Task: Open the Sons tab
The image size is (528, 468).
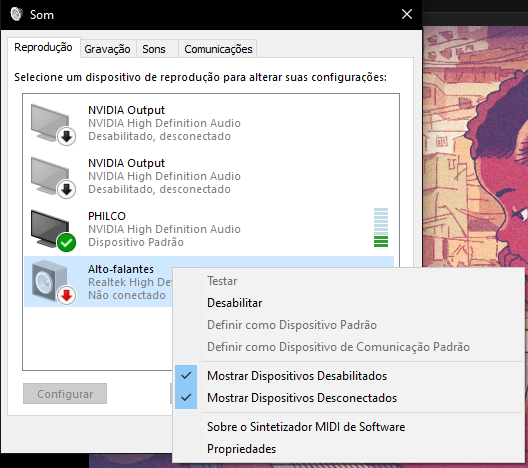Action: tap(154, 49)
